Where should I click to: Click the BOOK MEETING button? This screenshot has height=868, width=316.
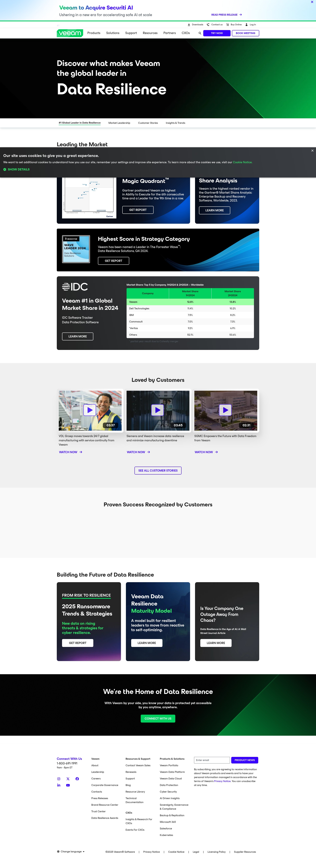(x=245, y=33)
